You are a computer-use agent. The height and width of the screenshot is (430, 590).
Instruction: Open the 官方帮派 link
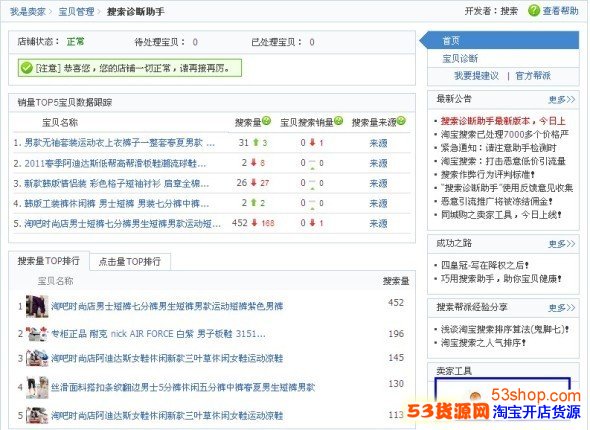click(x=533, y=76)
